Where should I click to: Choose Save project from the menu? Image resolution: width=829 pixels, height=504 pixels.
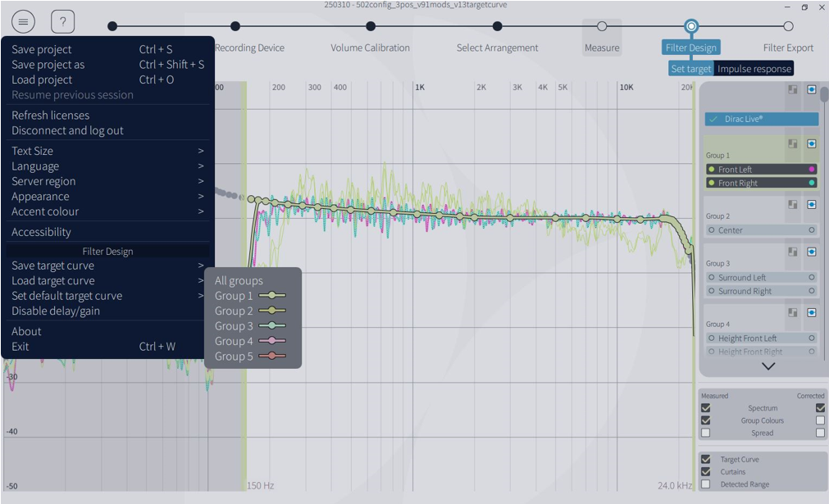(108, 50)
